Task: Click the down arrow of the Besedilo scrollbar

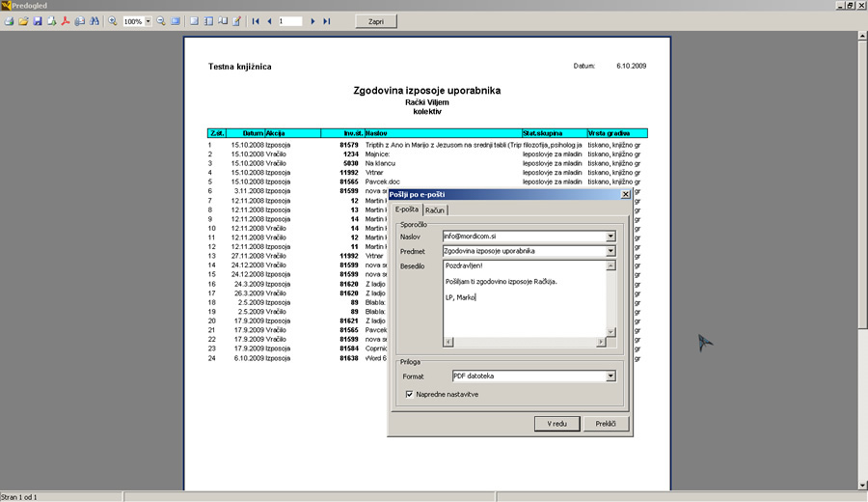Action: (x=610, y=332)
